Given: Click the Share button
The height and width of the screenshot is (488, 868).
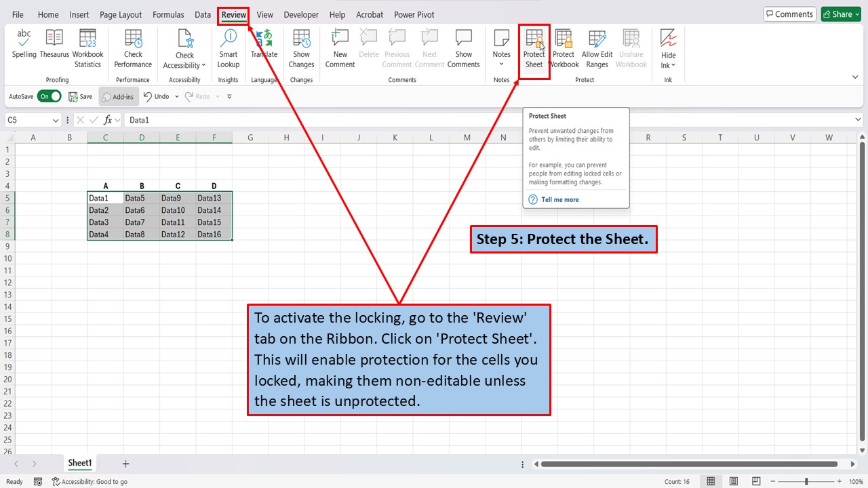Looking at the screenshot, I should tap(840, 14).
